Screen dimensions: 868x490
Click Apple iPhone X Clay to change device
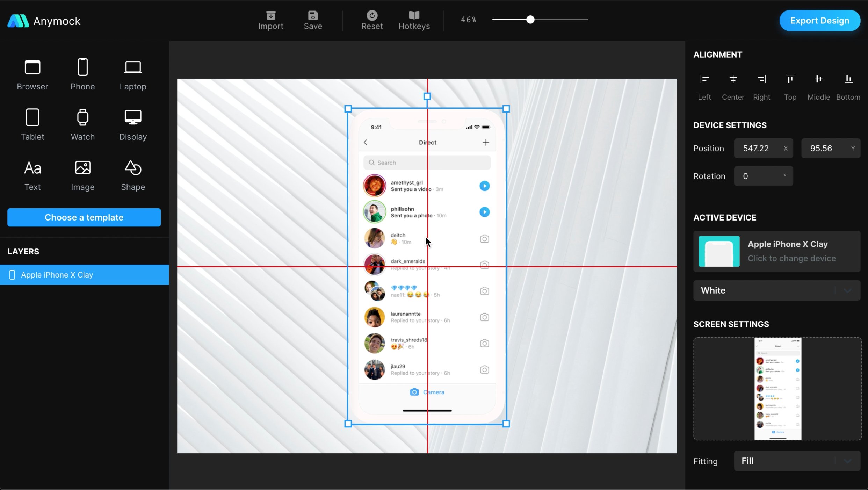[x=776, y=251]
